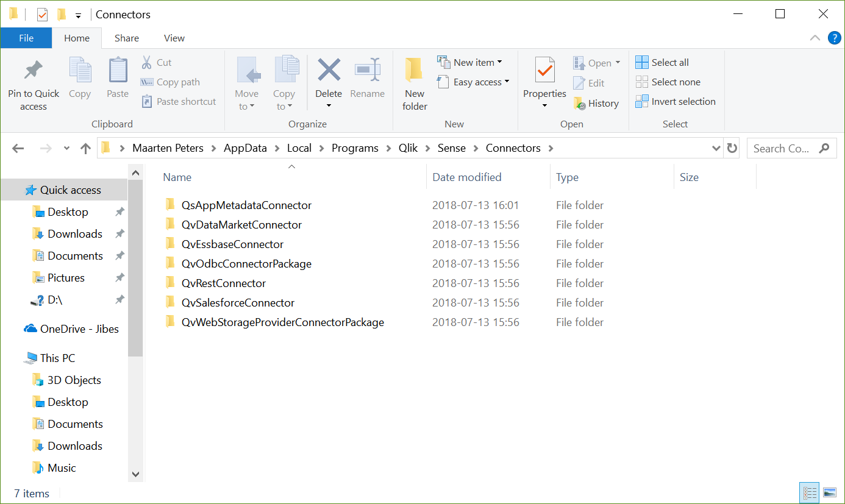
Task: Open Customize Quick Access Toolbar arrow
Action: pos(78,15)
